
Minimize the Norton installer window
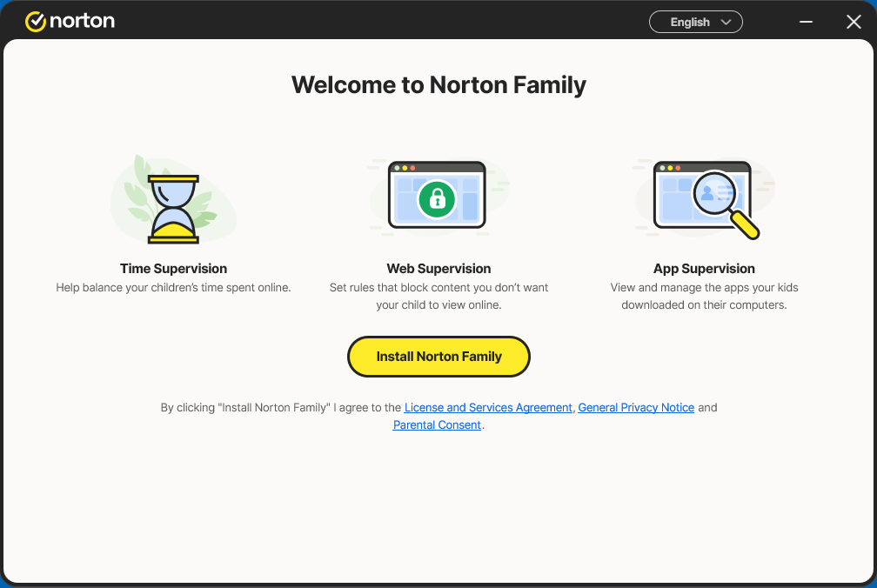806,22
